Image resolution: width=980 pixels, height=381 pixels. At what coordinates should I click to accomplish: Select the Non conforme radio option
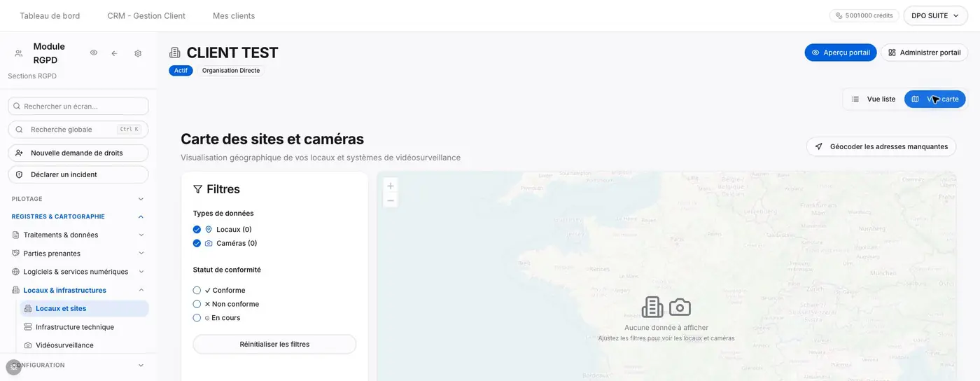pyautogui.click(x=197, y=305)
